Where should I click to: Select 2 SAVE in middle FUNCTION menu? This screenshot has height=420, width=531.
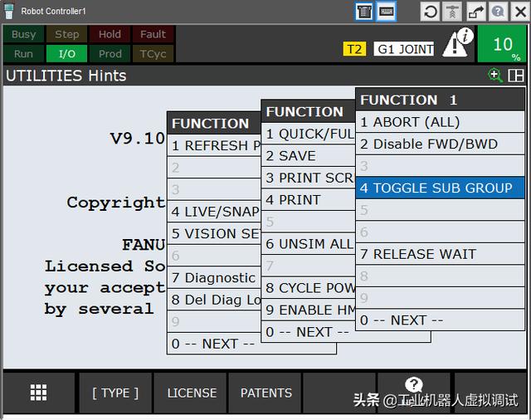(x=309, y=156)
